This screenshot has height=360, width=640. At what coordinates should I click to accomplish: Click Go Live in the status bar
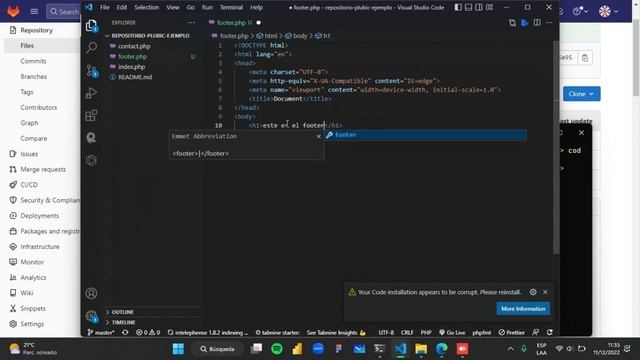click(x=452, y=333)
